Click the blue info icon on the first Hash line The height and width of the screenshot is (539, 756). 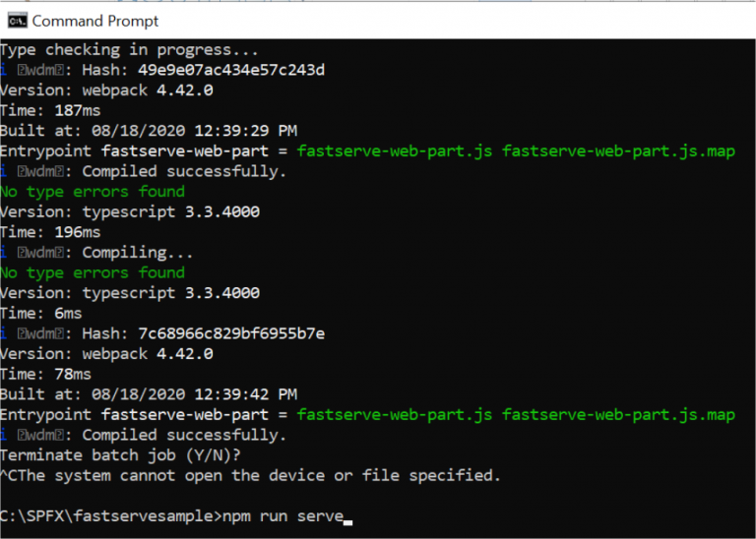[x=3, y=70]
